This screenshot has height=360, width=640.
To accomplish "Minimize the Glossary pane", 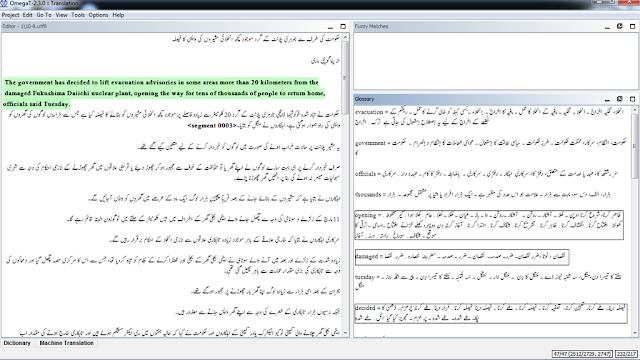I will point(607,99).
